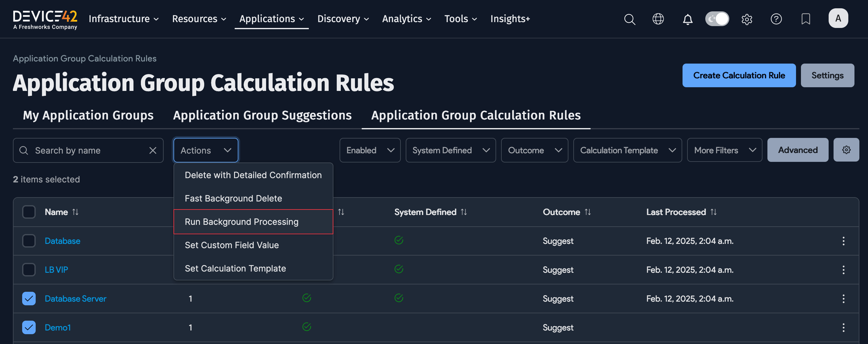Click the bookmark icon in header
This screenshot has width=868, height=344.
click(805, 19)
